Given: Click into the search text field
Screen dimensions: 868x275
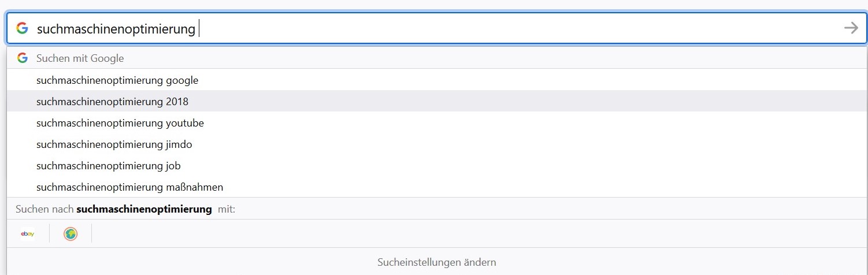Looking at the screenshot, I should click(x=437, y=28).
